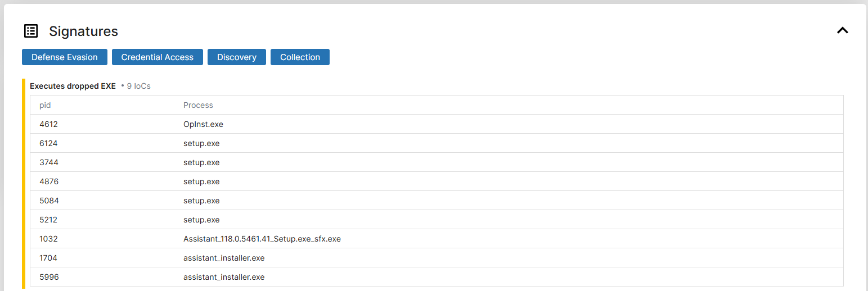Click the 9 IoCs count label
Image resolution: width=868 pixels, height=291 pixels.
138,86
